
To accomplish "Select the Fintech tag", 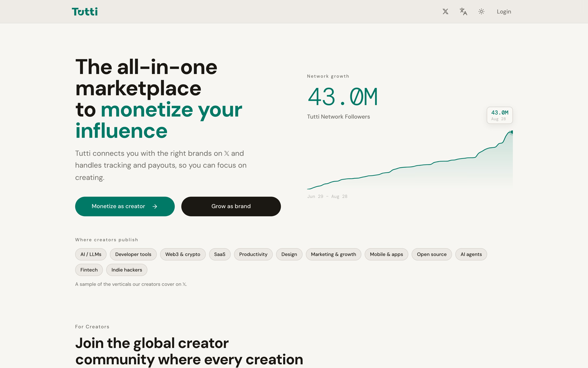I will 89,270.
